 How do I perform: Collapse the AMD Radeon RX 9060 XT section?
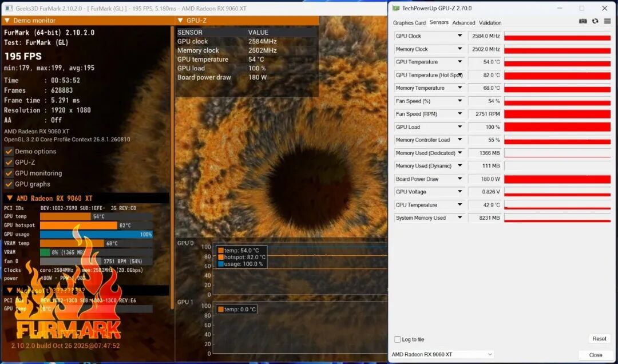[x=10, y=198]
